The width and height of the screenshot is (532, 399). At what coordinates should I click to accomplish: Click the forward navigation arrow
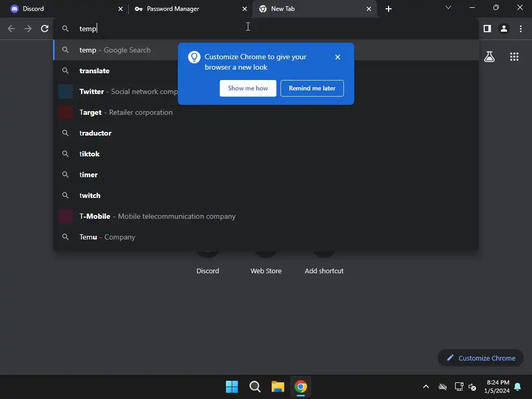coord(28,29)
